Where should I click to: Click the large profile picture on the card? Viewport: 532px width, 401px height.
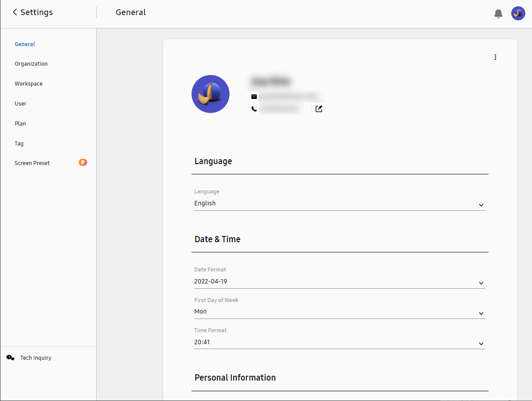click(x=211, y=94)
